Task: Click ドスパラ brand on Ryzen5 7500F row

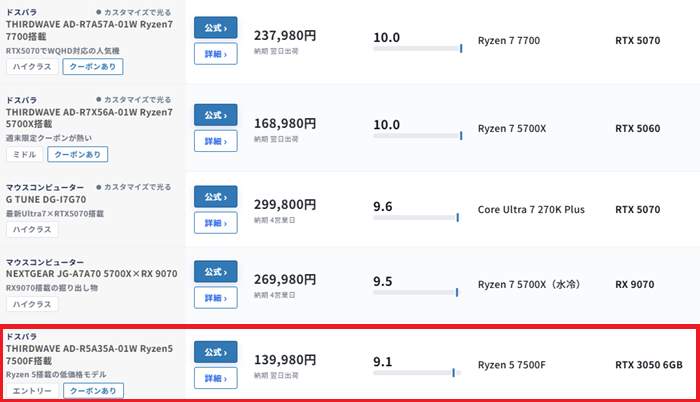Action: (21, 336)
